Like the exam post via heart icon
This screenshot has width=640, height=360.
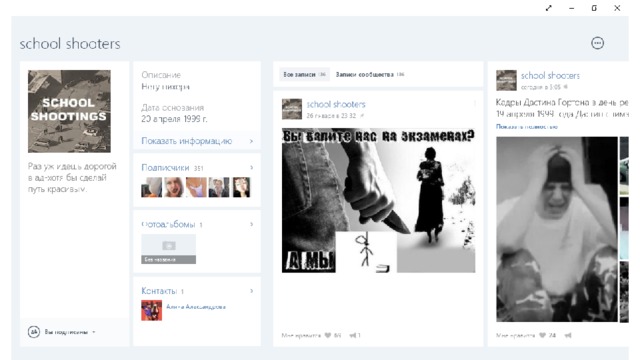click(327, 336)
